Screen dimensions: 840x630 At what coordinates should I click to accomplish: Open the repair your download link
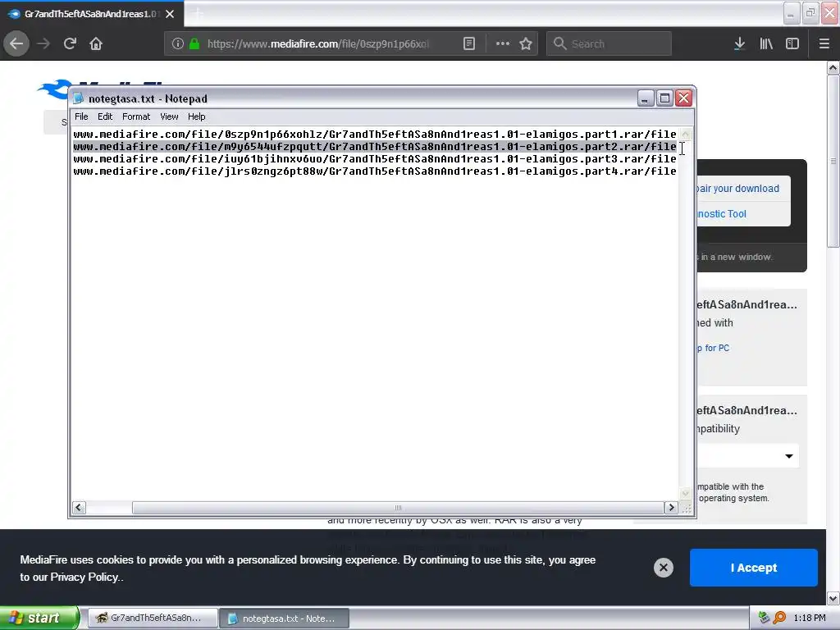pos(737,189)
